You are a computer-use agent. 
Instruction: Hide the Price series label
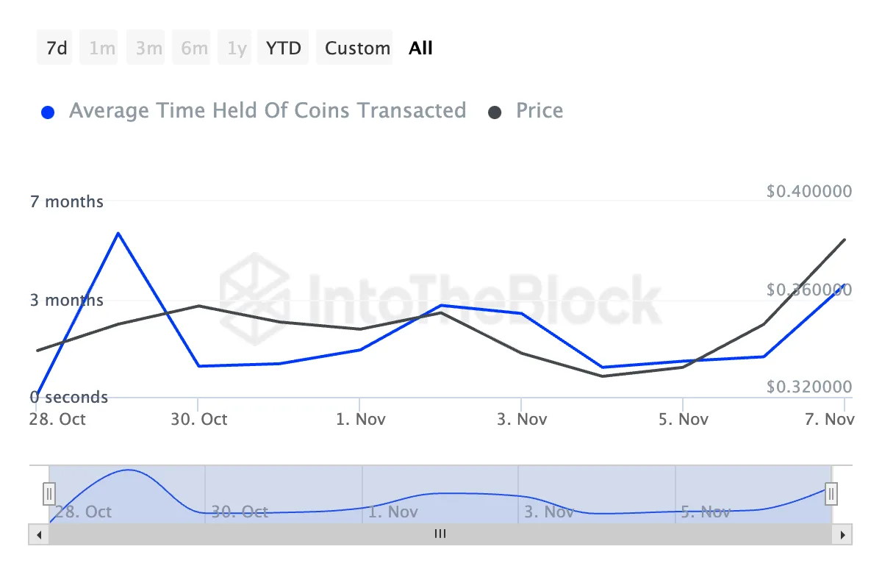tap(539, 111)
